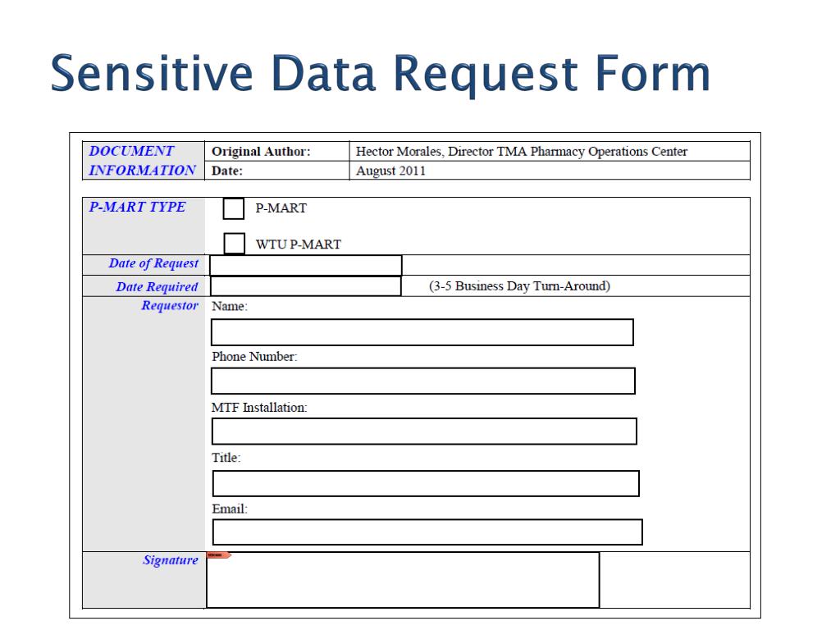Click the 3-5 Business Day Turn-Around note
840x630 pixels.
pos(519,286)
